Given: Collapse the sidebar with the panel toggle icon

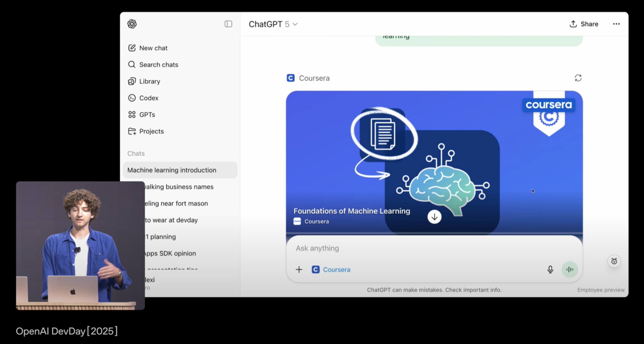Looking at the screenshot, I should point(228,24).
